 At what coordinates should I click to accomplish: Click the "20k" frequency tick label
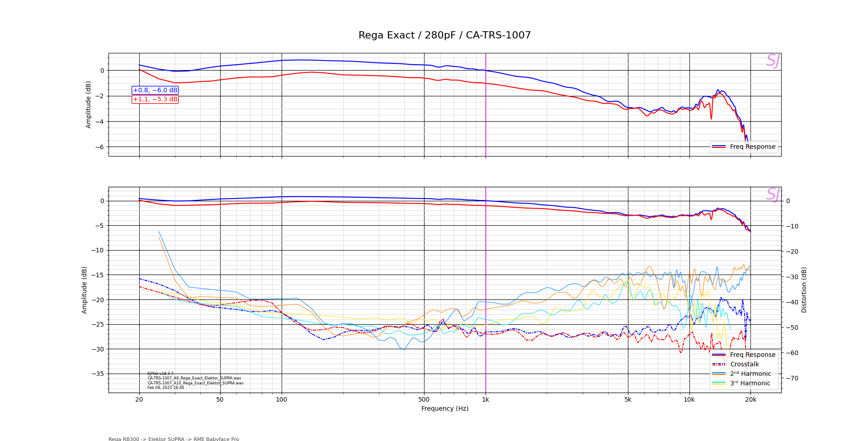[x=750, y=399]
